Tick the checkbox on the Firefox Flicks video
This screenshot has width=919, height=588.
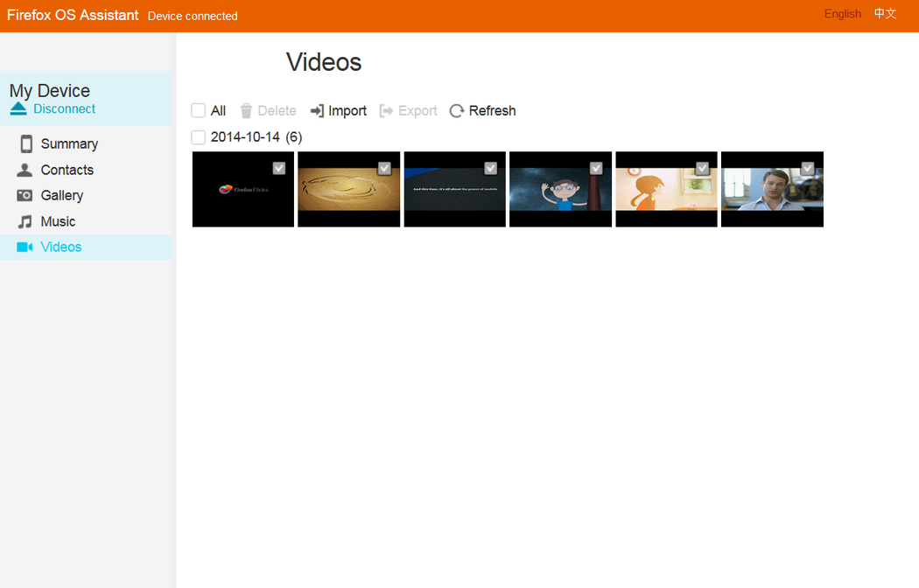[x=278, y=168]
